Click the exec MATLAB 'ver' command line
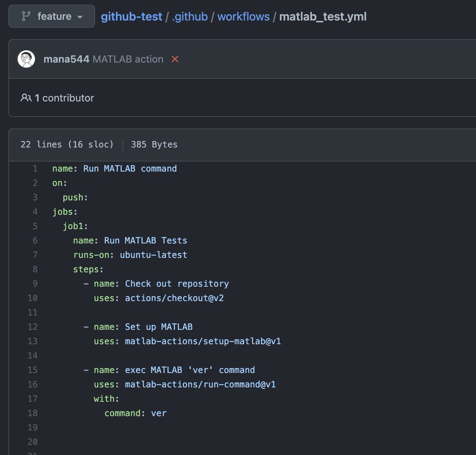 (169, 370)
